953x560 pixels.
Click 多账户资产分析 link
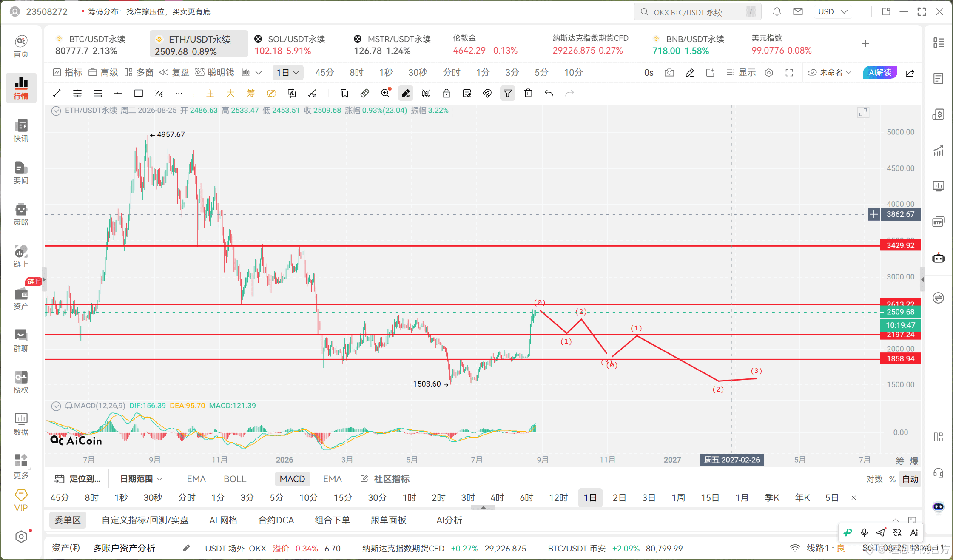(124, 548)
